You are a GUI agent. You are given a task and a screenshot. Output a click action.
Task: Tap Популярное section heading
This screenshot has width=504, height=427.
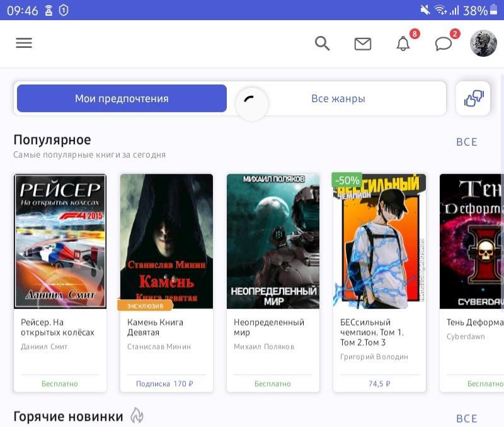[x=52, y=140]
